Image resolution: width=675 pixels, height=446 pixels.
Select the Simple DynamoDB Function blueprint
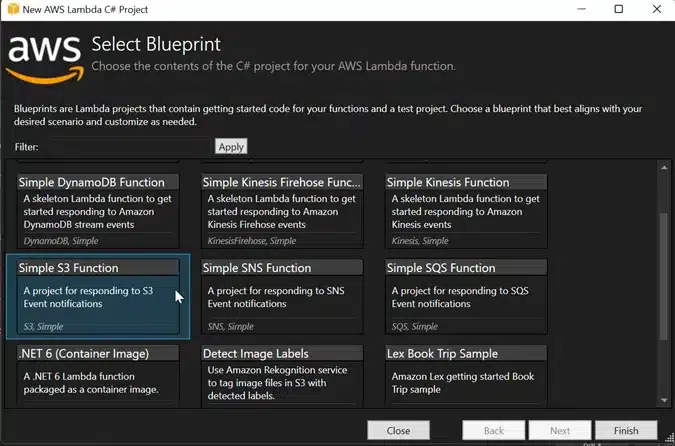[x=98, y=211]
